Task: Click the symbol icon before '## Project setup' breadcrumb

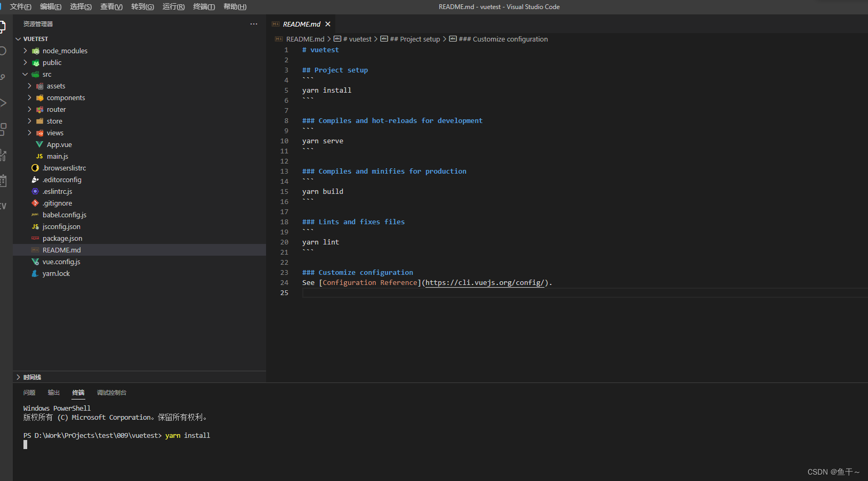Action: pos(384,38)
